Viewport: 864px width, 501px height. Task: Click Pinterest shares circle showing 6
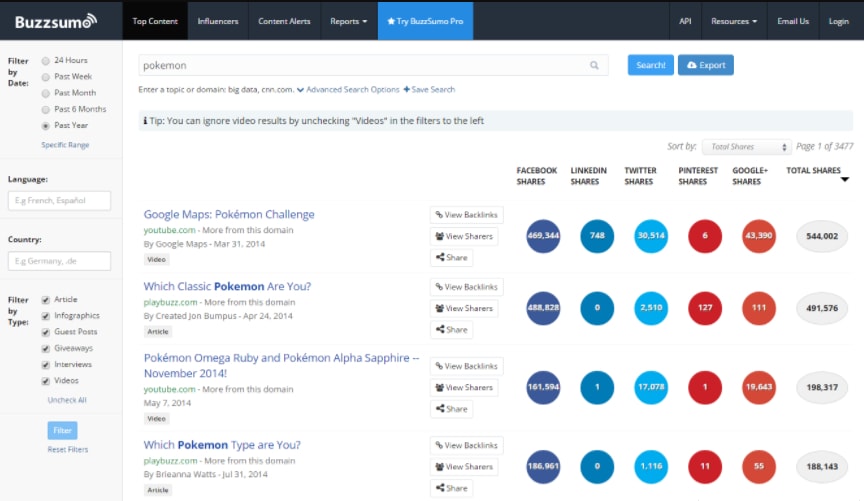click(705, 236)
